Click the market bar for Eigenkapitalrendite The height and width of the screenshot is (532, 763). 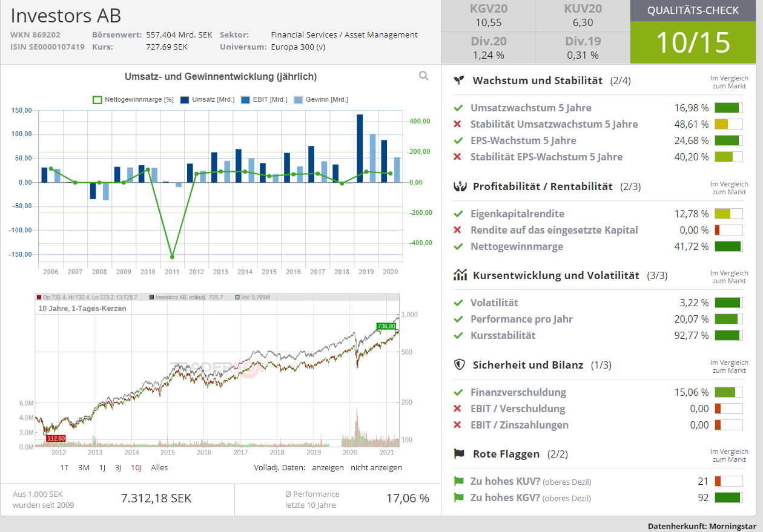click(x=728, y=214)
